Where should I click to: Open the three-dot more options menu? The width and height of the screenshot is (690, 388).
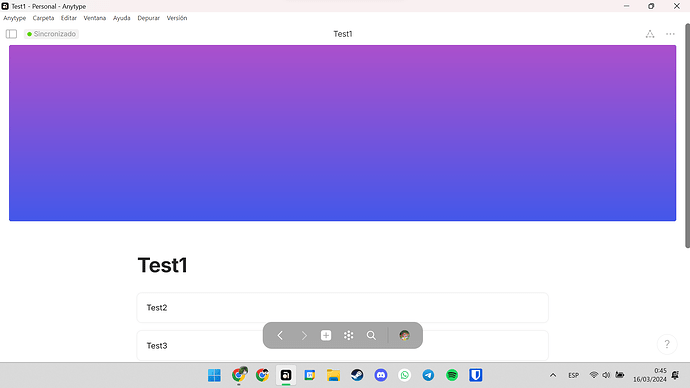670,34
